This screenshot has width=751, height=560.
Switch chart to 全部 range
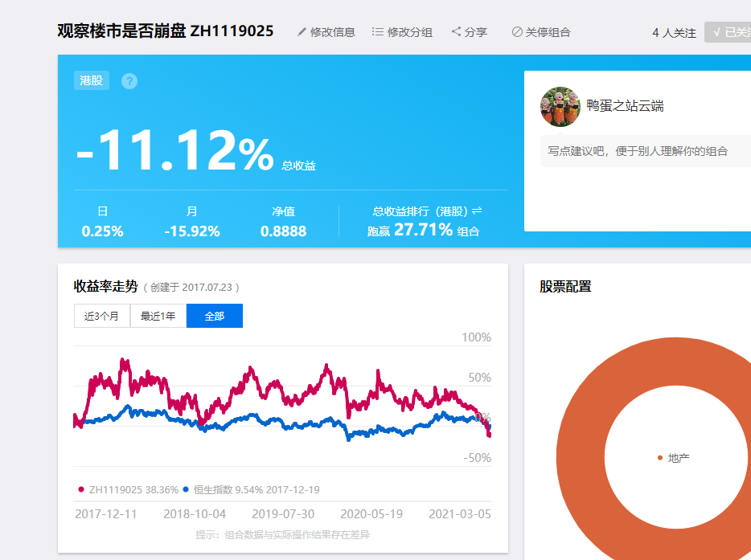point(215,316)
